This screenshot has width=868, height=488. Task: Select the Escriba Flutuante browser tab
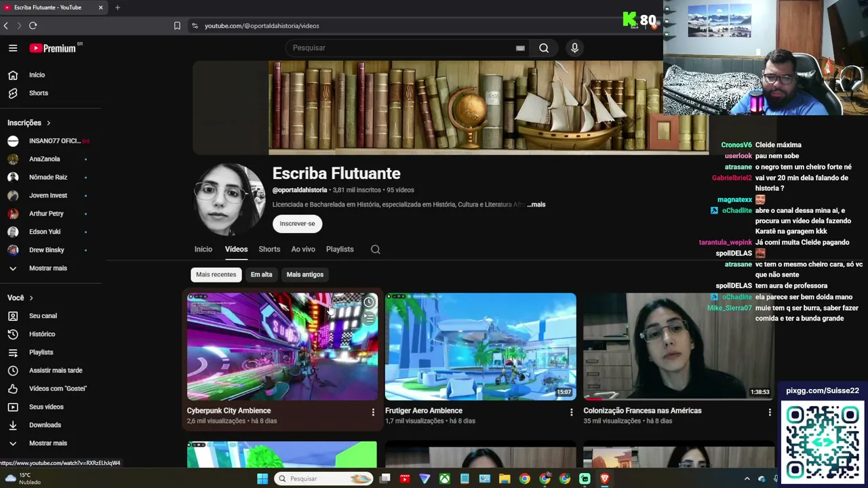[x=53, y=7]
